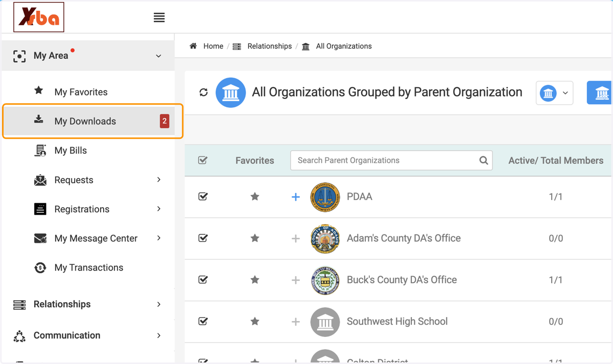Click the Buck's County DA's Office seal
The image size is (613, 364).
(x=325, y=280)
